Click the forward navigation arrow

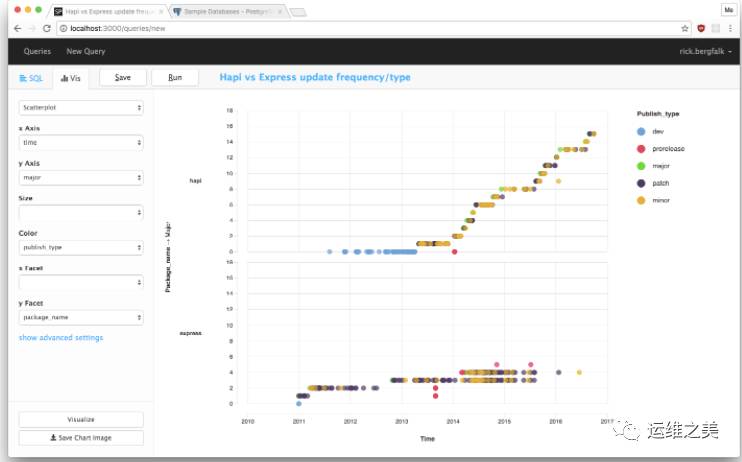(x=32, y=28)
